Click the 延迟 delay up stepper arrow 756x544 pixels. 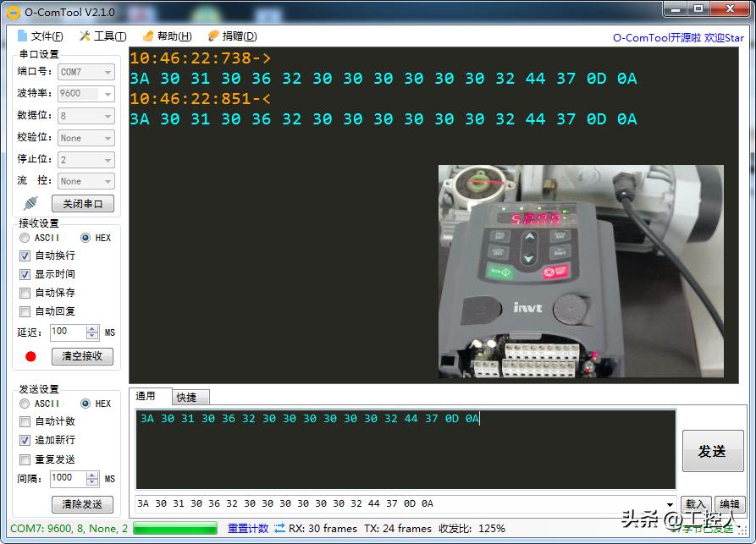pos(92,328)
